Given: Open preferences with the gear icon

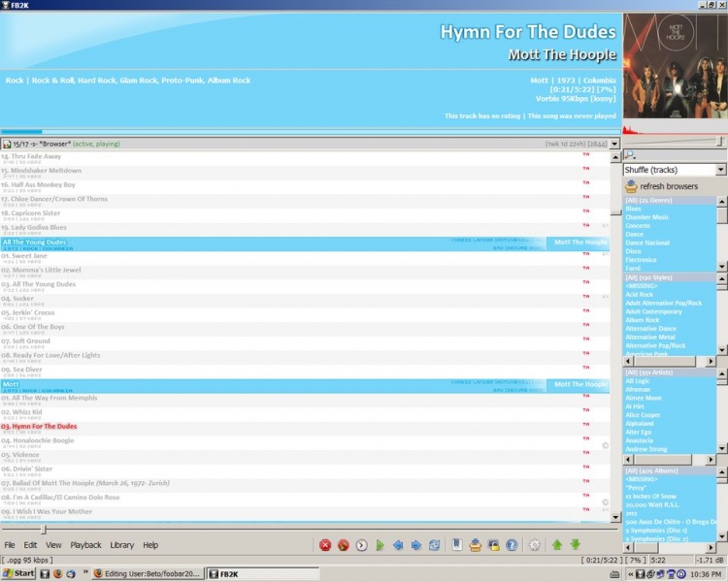Looking at the screenshot, I should [534, 545].
